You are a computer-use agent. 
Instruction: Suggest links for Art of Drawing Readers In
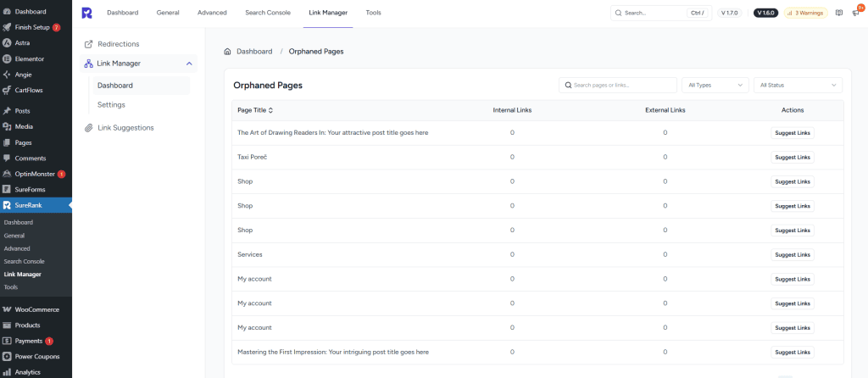coord(793,133)
